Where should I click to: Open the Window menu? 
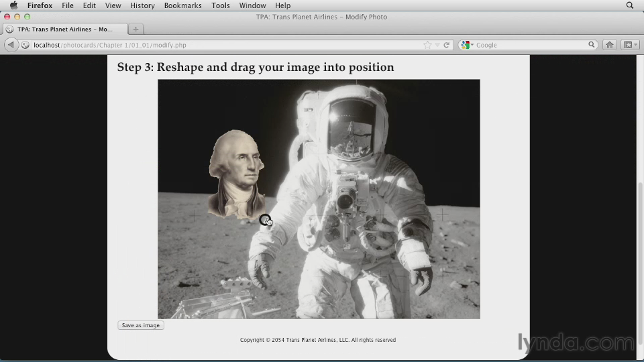253,5
